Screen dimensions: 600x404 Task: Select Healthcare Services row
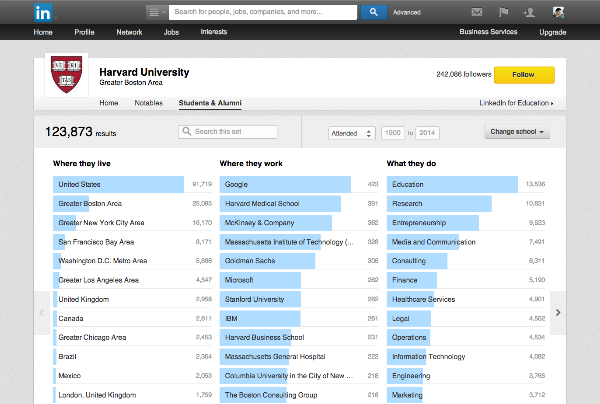point(466,299)
